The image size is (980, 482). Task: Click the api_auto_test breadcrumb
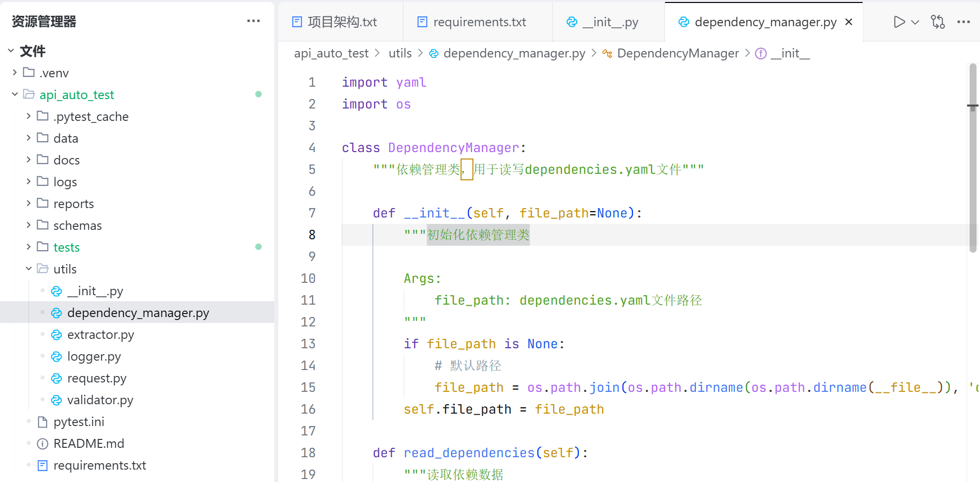click(331, 53)
